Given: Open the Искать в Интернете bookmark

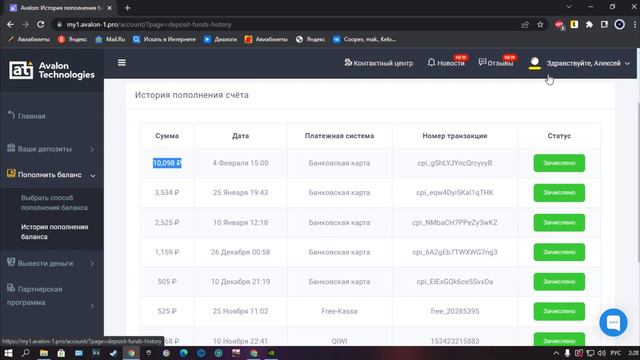Looking at the screenshot, I should (x=164, y=39).
